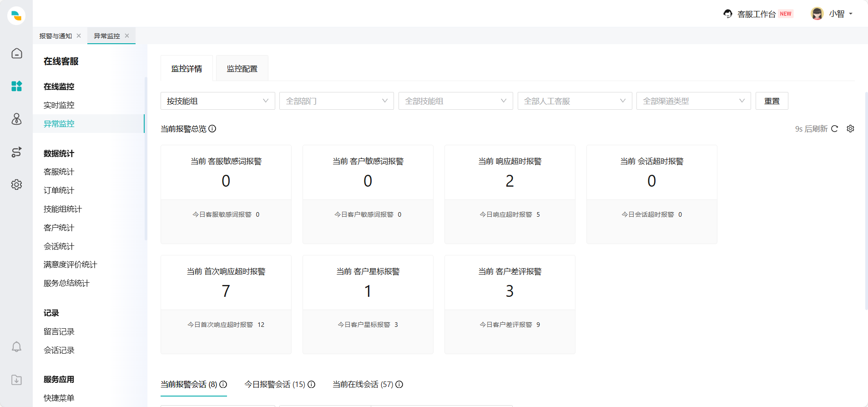Screen dimensions: 868x407
Task: Open notifications bell icon in sidebar
Action: (16, 347)
